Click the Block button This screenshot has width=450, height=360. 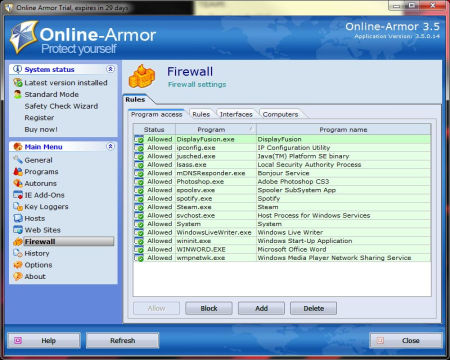coord(209,308)
